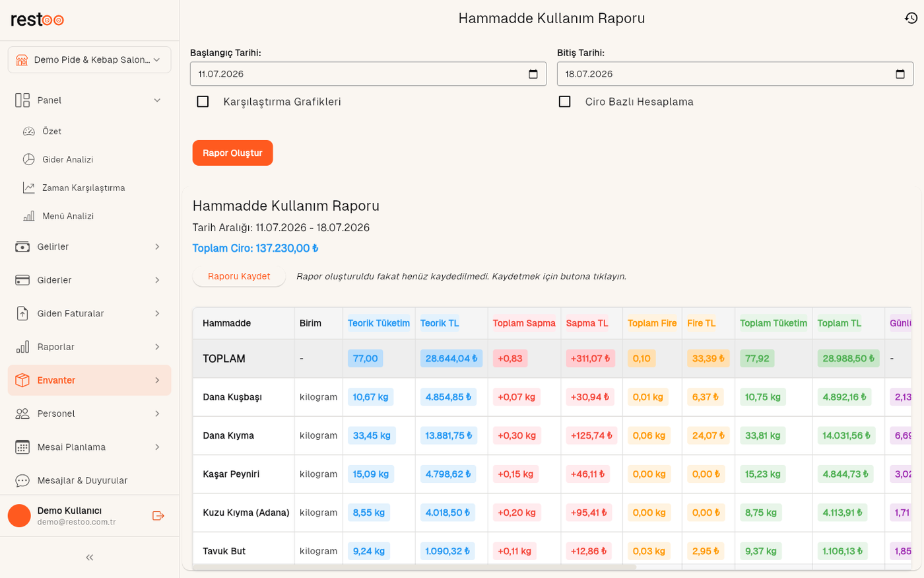The image size is (924, 578).
Task: Click the store icon beside Demo Pide
Action: [x=22, y=59]
